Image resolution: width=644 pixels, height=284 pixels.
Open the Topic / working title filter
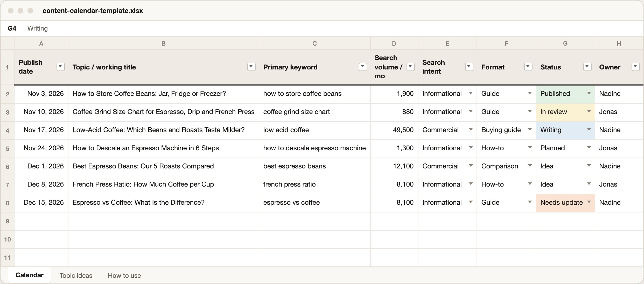251,67
